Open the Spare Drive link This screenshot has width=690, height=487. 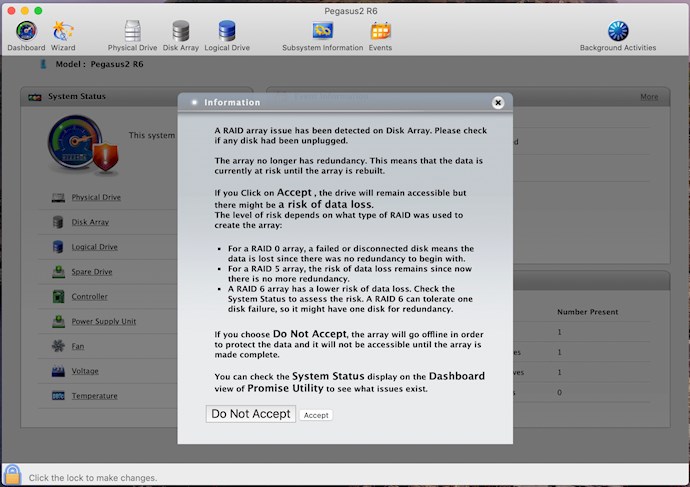(92, 271)
